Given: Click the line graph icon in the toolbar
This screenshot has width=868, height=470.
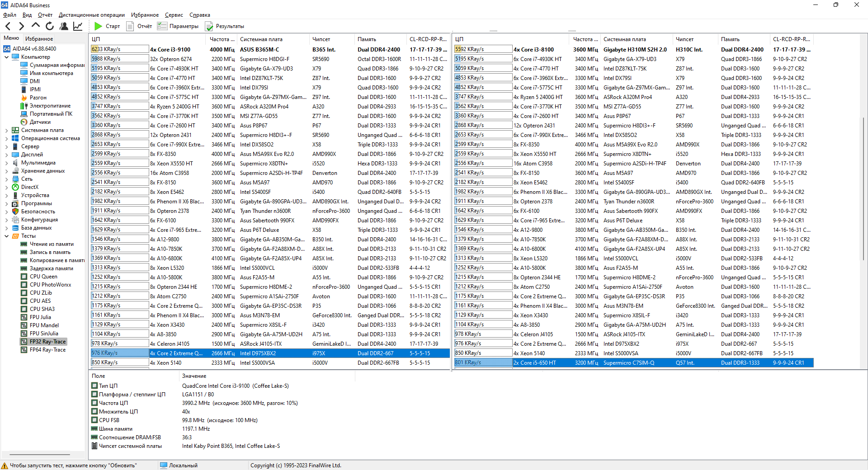Looking at the screenshot, I should [78, 26].
